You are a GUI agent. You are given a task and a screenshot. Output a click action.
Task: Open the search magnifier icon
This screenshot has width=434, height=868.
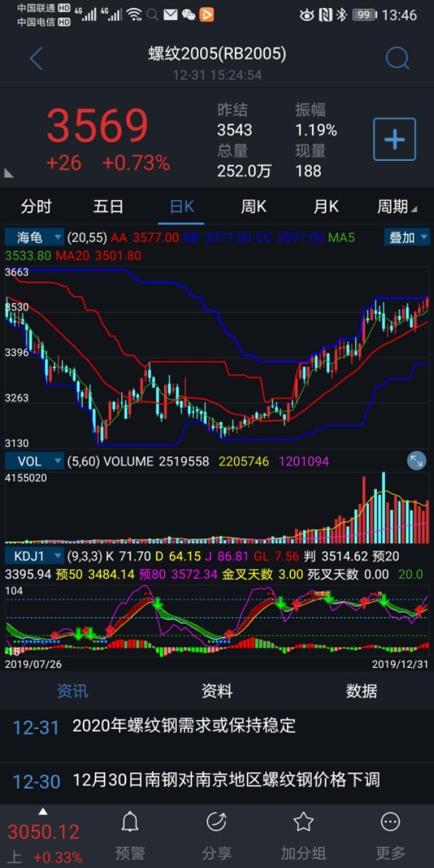(397, 59)
